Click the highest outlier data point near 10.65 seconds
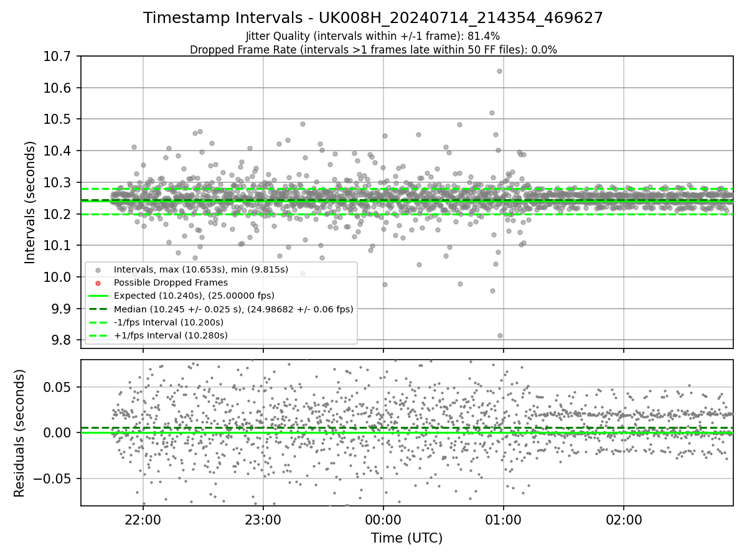Screen dimensions: 747x560 coord(499,71)
